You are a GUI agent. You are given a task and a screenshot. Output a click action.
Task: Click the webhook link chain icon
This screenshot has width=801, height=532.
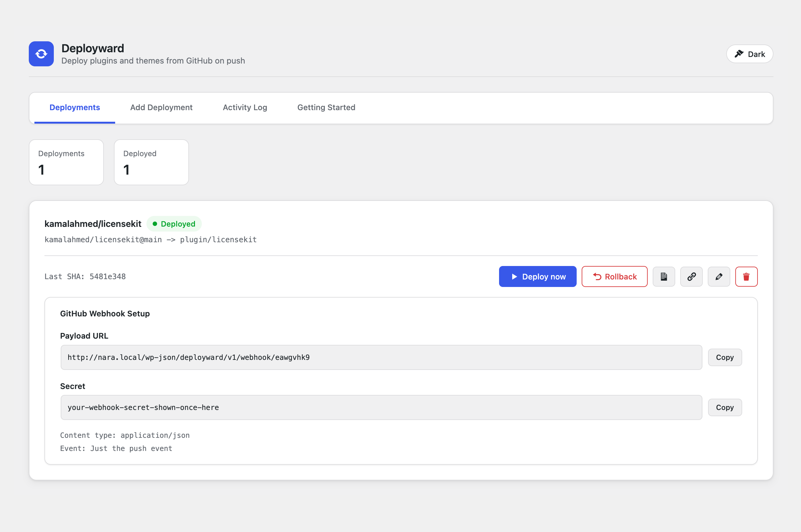pyautogui.click(x=691, y=277)
